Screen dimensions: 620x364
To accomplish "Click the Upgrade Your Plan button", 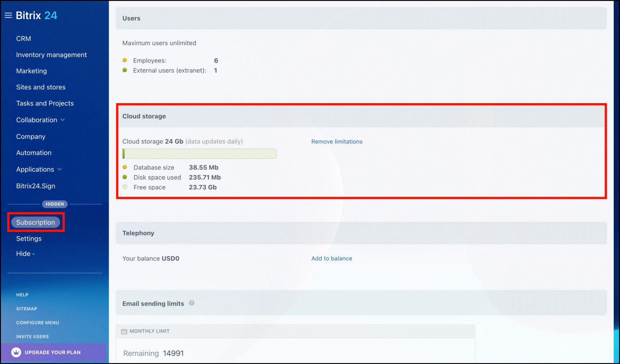I will (53, 352).
